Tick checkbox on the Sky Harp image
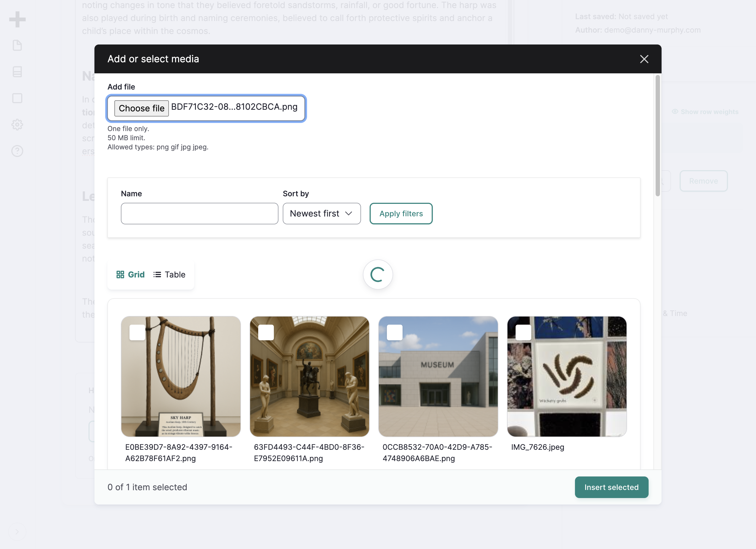The height and width of the screenshot is (549, 756). [137, 332]
